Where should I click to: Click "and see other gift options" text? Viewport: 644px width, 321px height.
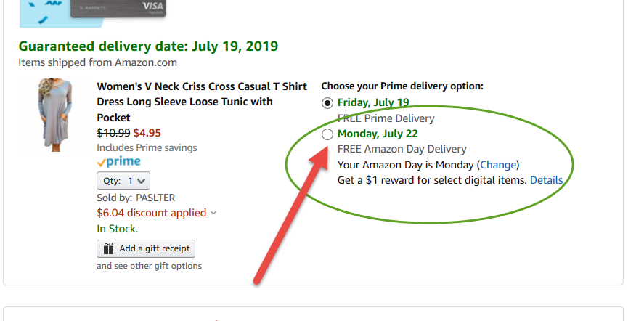[149, 266]
